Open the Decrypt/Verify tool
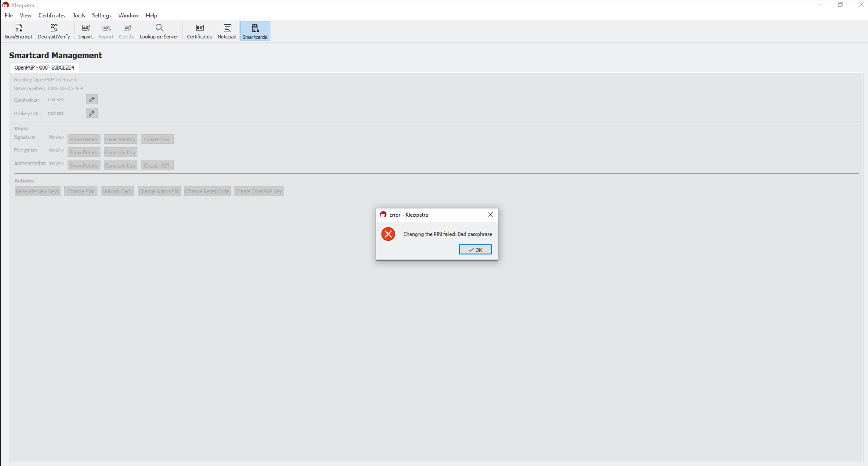 point(54,31)
